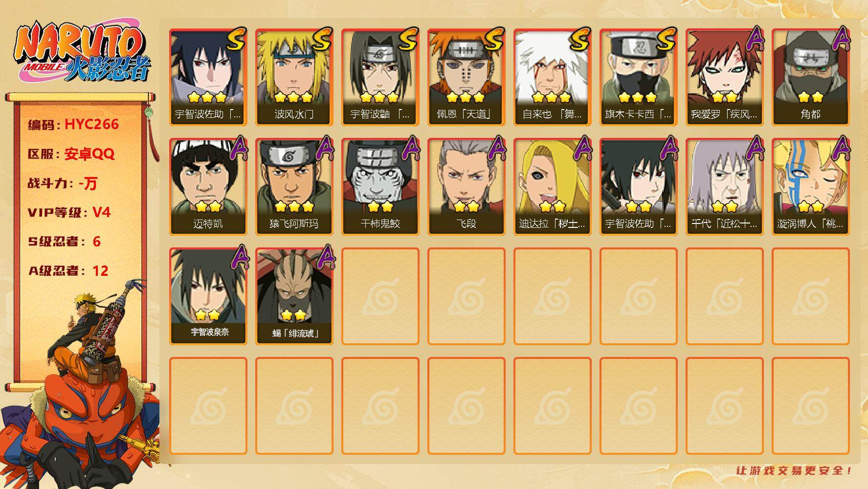Select the 飞段 character portrait
The height and width of the screenshot is (489, 868).
(x=466, y=187)
